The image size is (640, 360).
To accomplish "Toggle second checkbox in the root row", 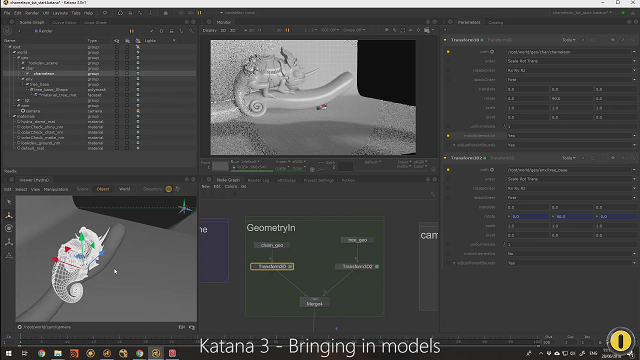I will click(x=127, y=47).
